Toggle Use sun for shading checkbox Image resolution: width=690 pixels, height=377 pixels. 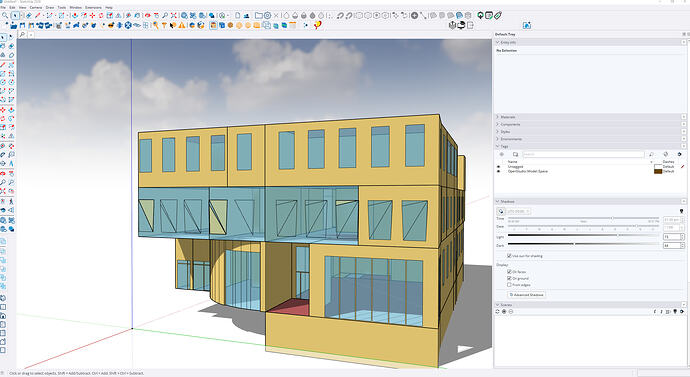tap(509, 256)
